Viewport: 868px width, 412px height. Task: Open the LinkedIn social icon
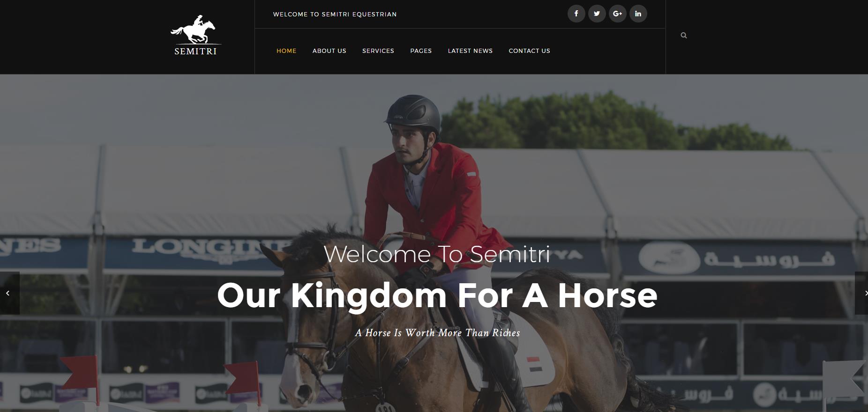tap(638, 14)
